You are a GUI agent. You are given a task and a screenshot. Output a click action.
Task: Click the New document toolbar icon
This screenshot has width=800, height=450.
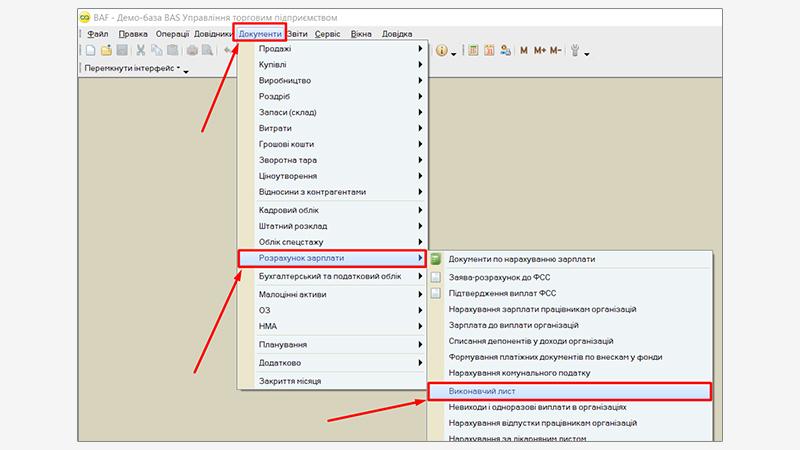point(90,51)
